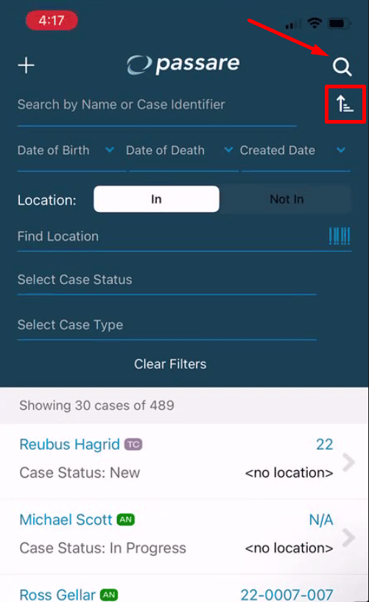Expand the Created Date dropdown
Screen dimensions: 369x602
[x=293, y=150]
